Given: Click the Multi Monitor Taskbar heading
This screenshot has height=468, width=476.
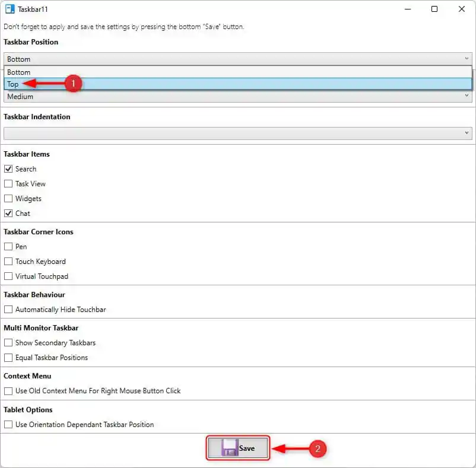Looking at the screenshot, I should [41, 328].
